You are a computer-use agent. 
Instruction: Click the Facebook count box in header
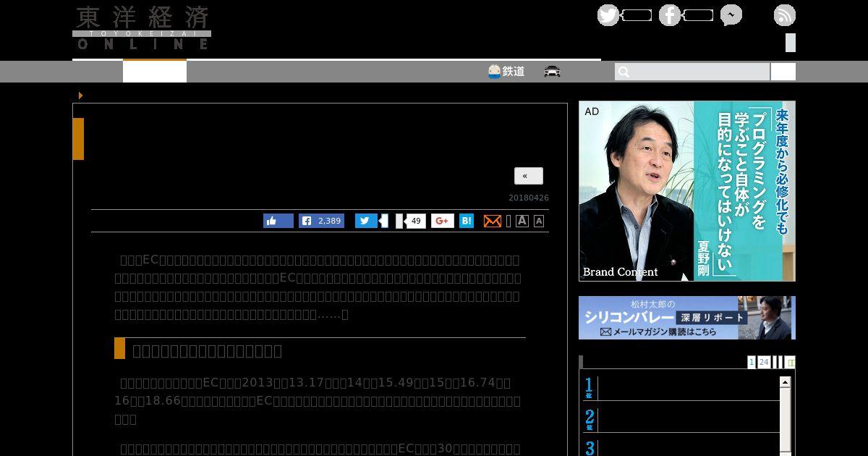pos(698,15)
